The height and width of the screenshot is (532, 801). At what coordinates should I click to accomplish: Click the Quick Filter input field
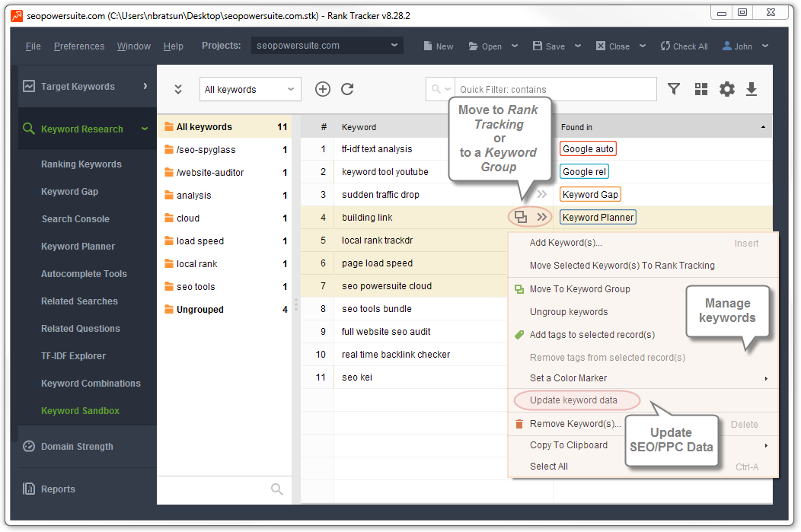[555, 89]
